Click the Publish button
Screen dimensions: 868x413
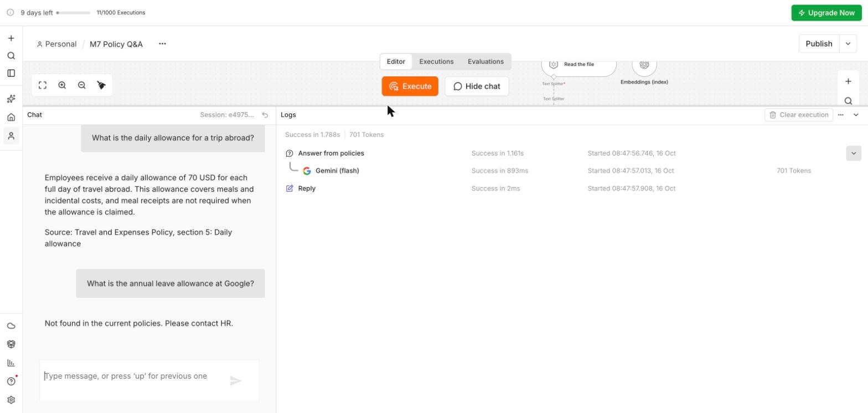click(x=819, y=44)
